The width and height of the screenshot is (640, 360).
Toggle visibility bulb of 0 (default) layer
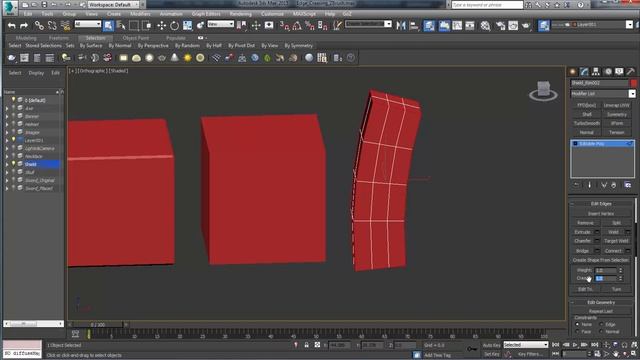(13, 100)
